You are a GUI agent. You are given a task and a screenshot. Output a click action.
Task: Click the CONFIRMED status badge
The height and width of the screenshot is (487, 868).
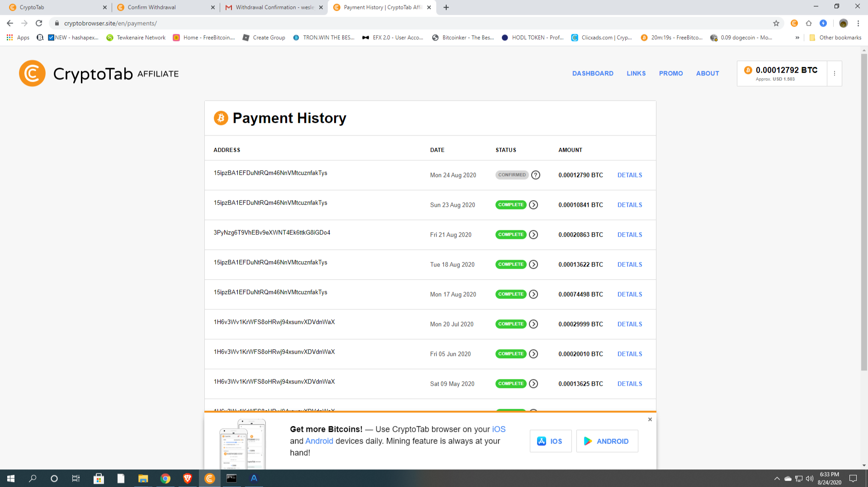[512, 175]
